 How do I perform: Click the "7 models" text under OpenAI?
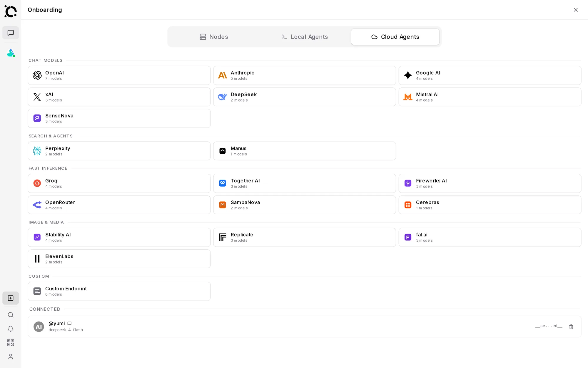[54, 79]
